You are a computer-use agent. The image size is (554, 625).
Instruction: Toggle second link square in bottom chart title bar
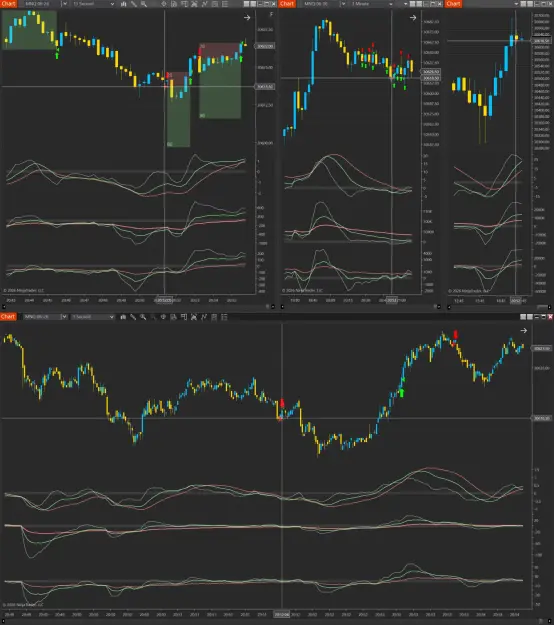click(530, 317)
